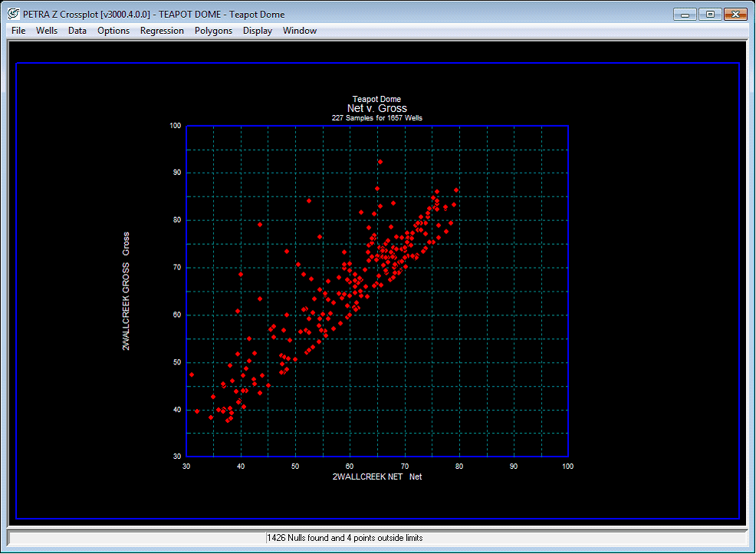Click the plot title Net v. Gross
This screenshot has width=756, height=554.
376,108
